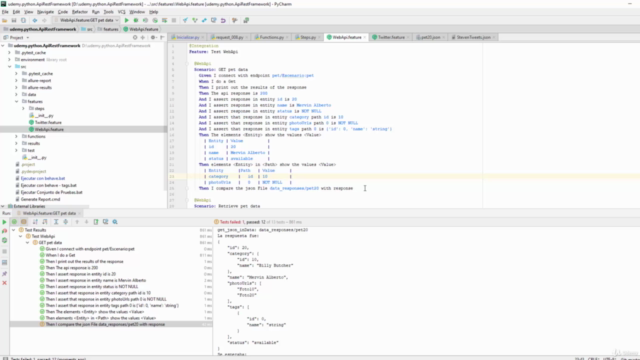Select Twitter.feature in project tree
This screenshot has width=640, height=360.
(48, 122)
